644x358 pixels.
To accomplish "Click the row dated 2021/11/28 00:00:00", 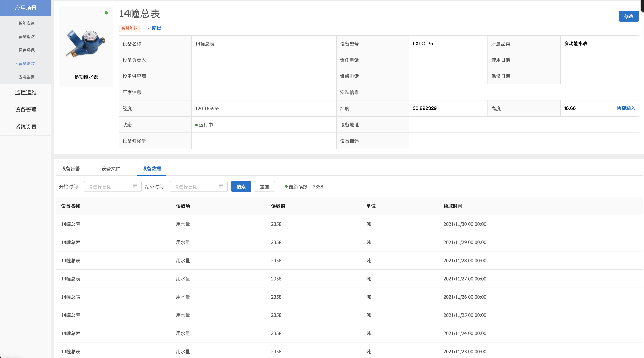I will tap(349, 261).
